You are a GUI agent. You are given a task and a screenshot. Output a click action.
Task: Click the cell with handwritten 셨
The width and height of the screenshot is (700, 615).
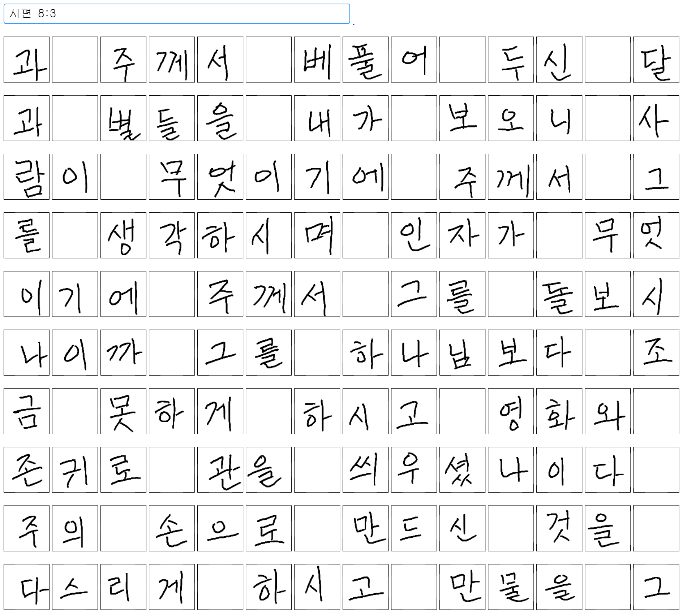[x=462, y=469]
